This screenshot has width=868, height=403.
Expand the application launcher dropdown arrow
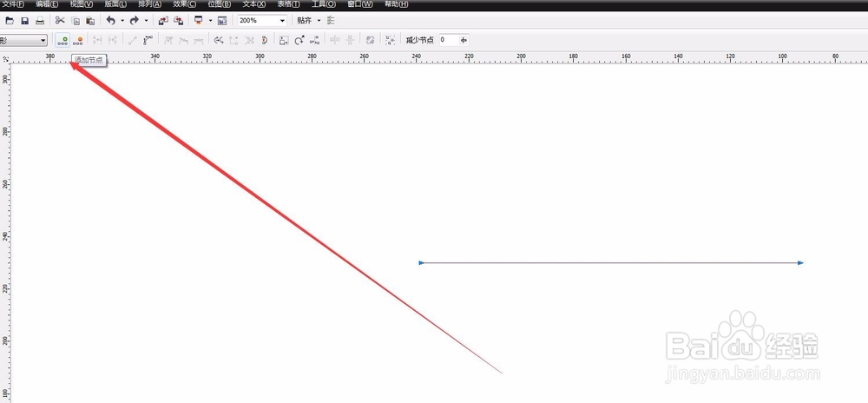coord(210,21)
